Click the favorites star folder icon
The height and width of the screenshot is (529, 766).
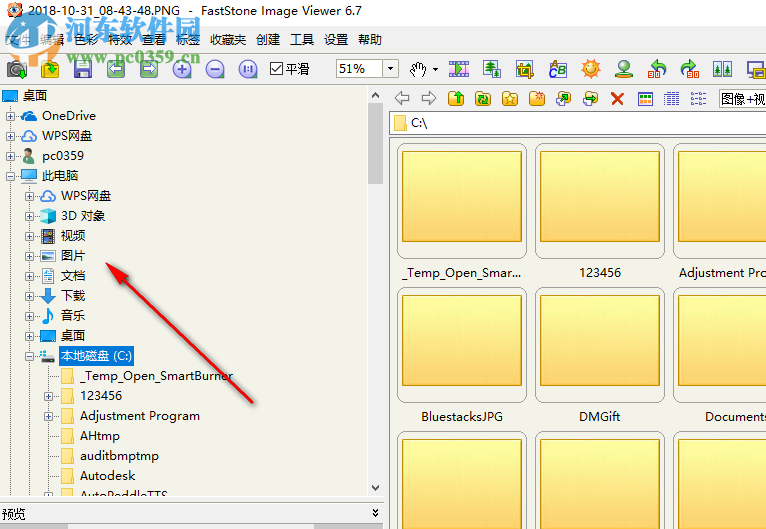(510, 98)
